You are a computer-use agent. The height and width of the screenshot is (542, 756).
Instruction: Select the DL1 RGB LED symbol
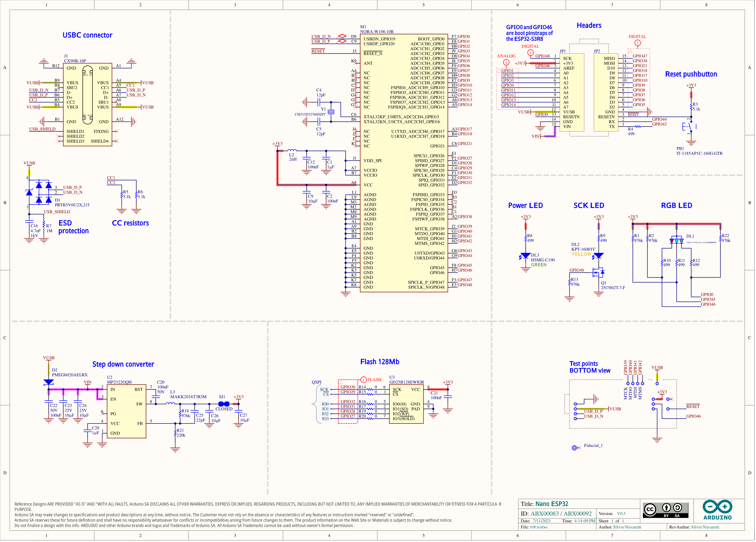click(677, 240)
